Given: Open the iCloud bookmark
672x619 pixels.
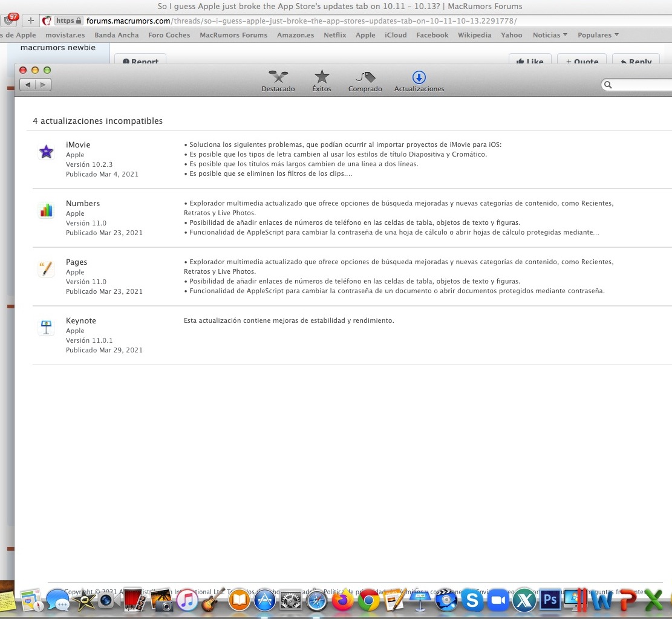Looking at the screenshot, I should pyautogui.click(x=396, y=35).
